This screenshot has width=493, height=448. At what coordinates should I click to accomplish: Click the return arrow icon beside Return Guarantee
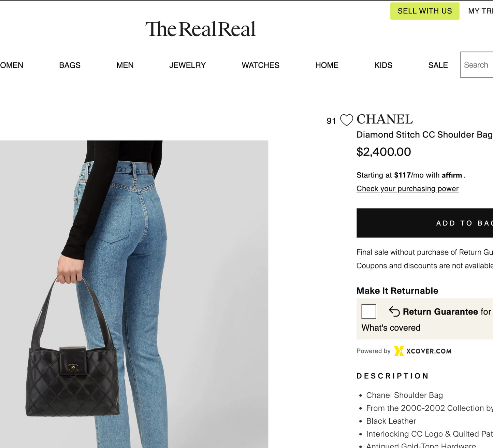pos(394,311)
